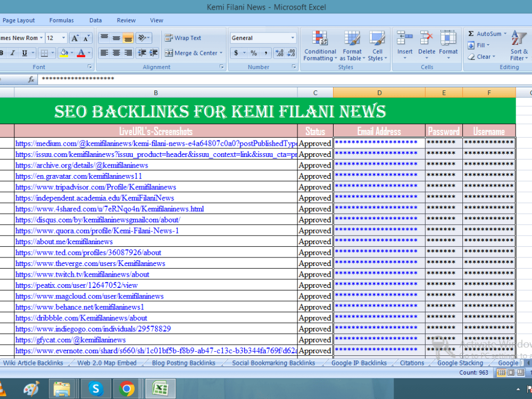This screenshot has width=532, height=399.
Task: Click the formula bar input
Action: (285, 79)
